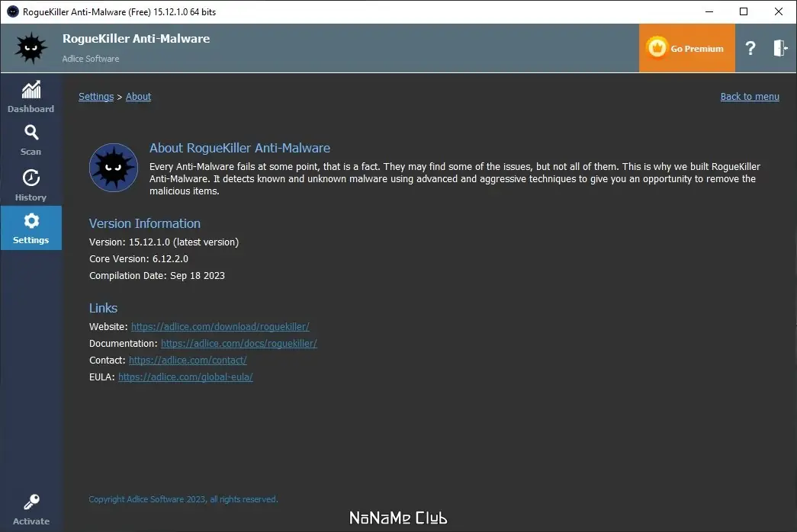This screenshot has width=797, height=532.
Task: Minimize the RogueKiller window
Action: 709,11
